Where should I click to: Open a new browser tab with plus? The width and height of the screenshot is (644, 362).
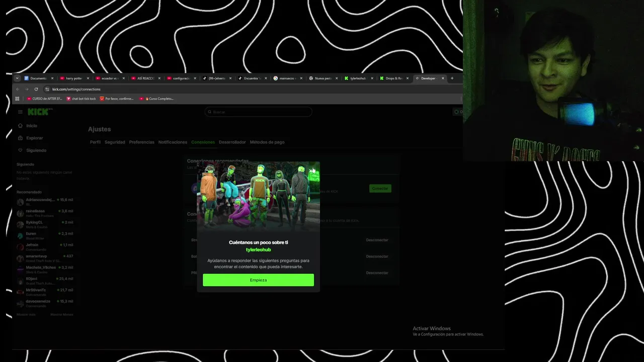452,78
